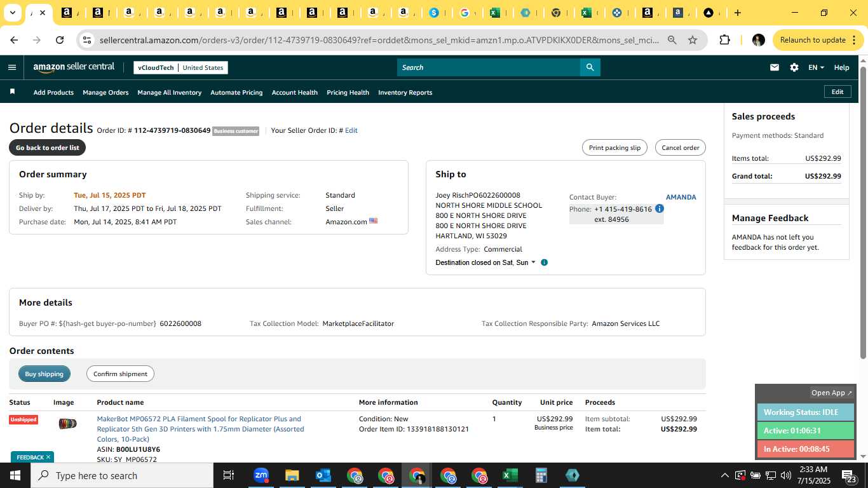Screen dimensions: 868x488
Task: Open the MakerBot MP06572 product name link
Action: [x=200, y=429]
